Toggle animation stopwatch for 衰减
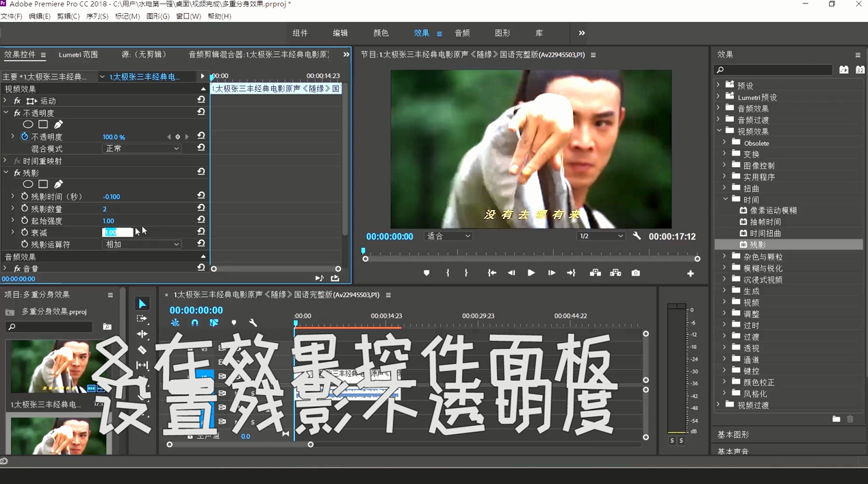 tap(25, 233)
